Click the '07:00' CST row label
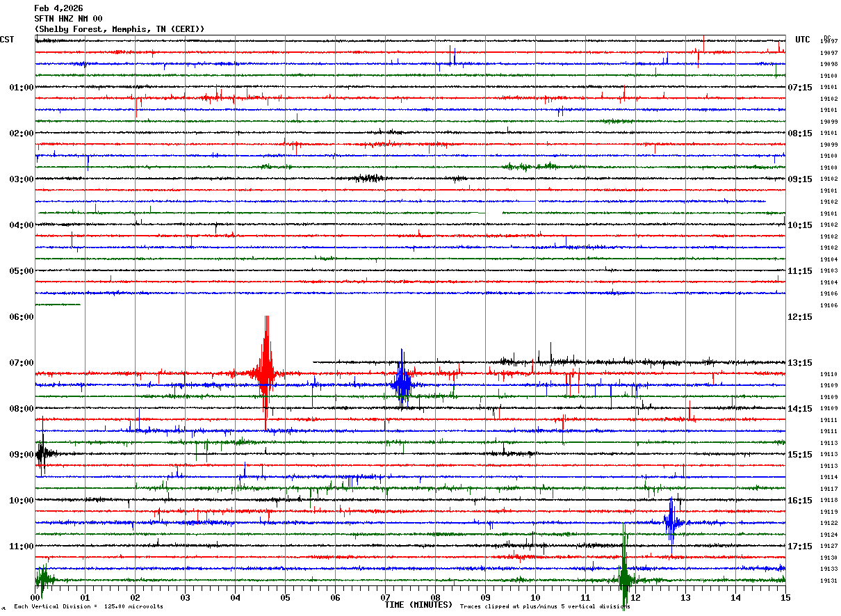This screenshot has height=616, width=841. pos(22,363)
